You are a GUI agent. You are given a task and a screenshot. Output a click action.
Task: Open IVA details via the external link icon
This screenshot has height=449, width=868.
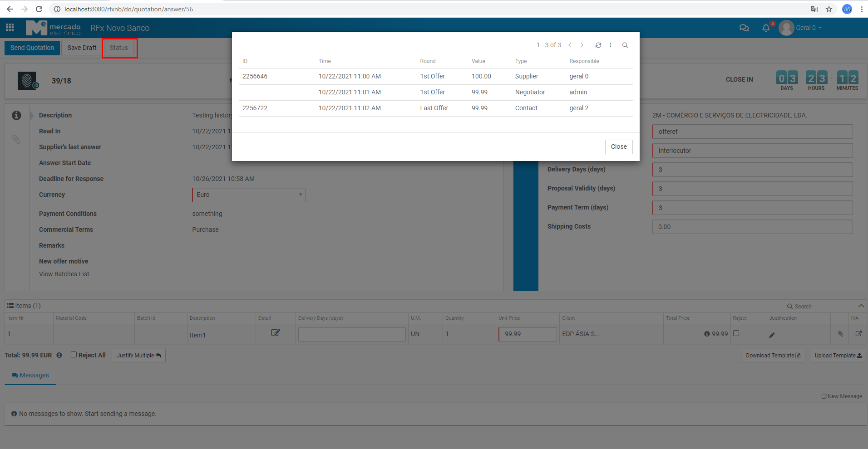pyautogui.click(x=859, y=333)
